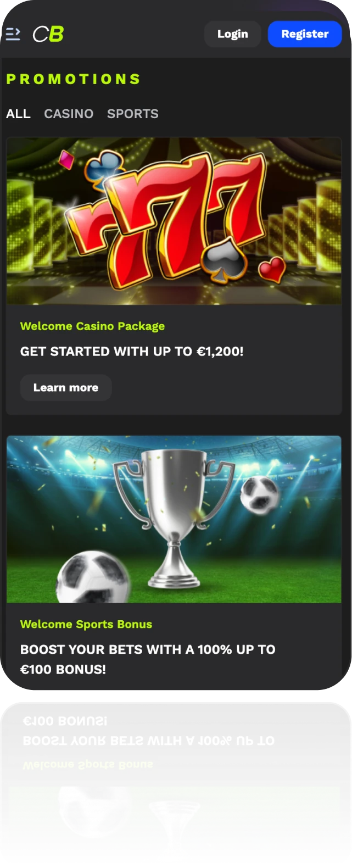Viewport: 352px width, 868px height.
Task: Open the hamburger side menu
Action: (x=13, y=34)
